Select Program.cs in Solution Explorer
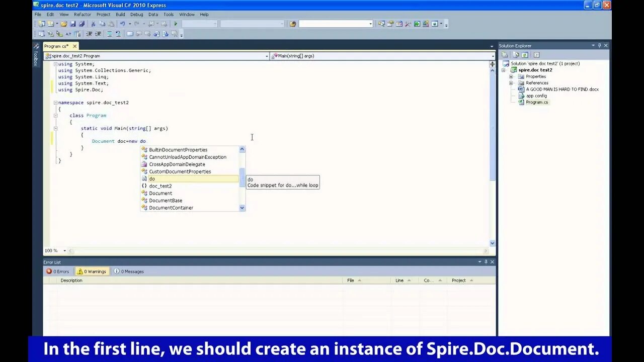Viewport: 644px width, 362px height. [537, 102]
